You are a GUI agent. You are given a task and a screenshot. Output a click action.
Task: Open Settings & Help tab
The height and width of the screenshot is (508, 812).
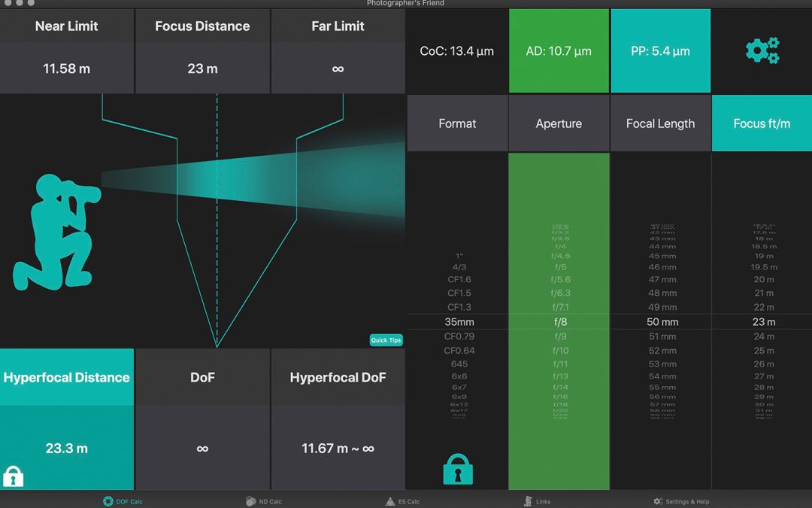(681, 501)
